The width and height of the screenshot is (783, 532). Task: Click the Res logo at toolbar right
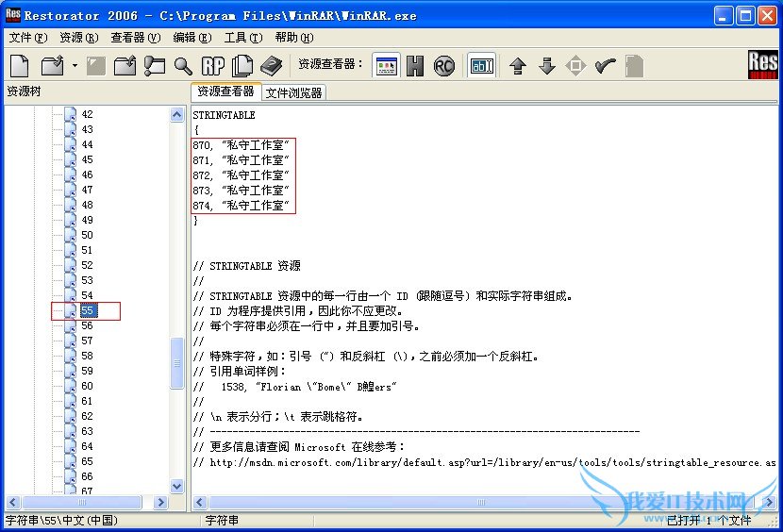[x=762, y=65]
